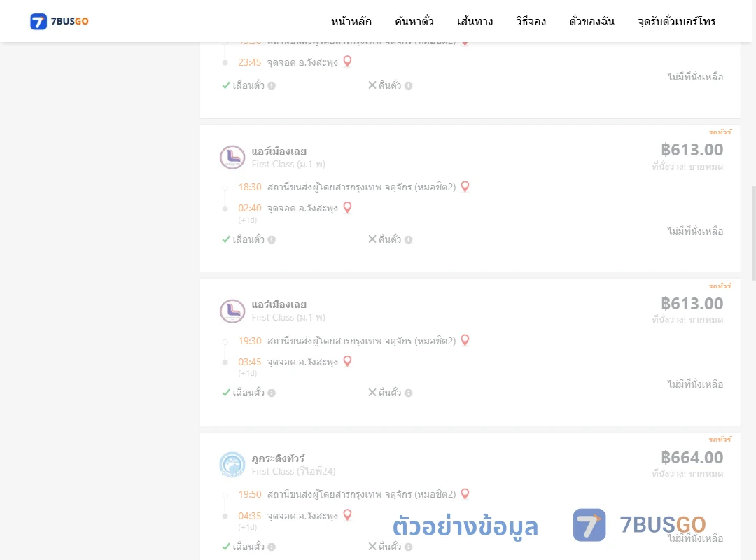This screenshot has height=560, width=756.
Task: Click First Class (วีไอพี24) label
Action: coord(293,471)
